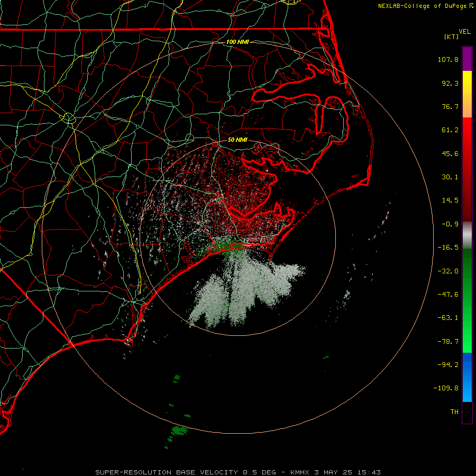This screenshot has width=476, height=476.
Task: Pick the blue segment of the color bar
Action: point(467,377)
